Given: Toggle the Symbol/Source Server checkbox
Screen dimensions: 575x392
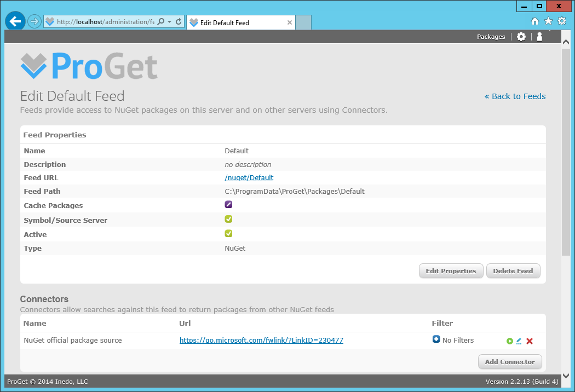Looking at the screenshot, I should 228,220.
